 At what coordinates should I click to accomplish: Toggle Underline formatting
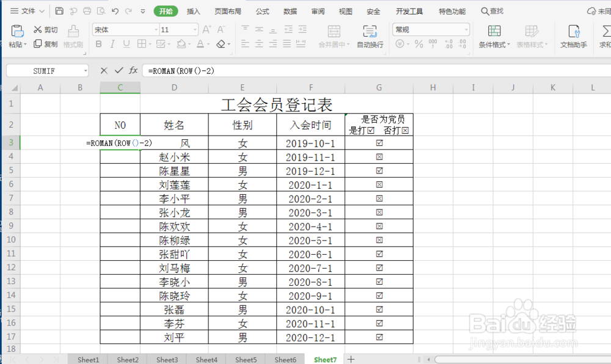pyautogui.click(x=126, y=44)
